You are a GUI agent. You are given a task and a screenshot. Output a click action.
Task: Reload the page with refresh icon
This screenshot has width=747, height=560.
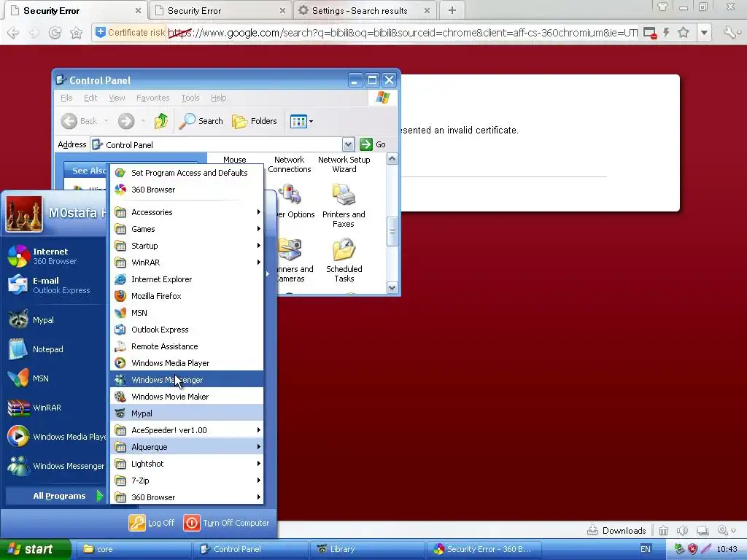(55, 32)
